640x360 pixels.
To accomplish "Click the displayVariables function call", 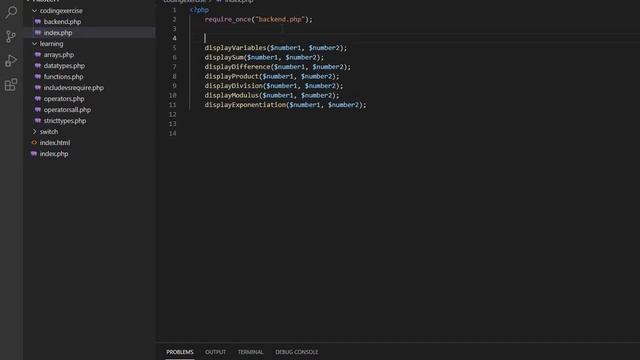I will [276, 48].
